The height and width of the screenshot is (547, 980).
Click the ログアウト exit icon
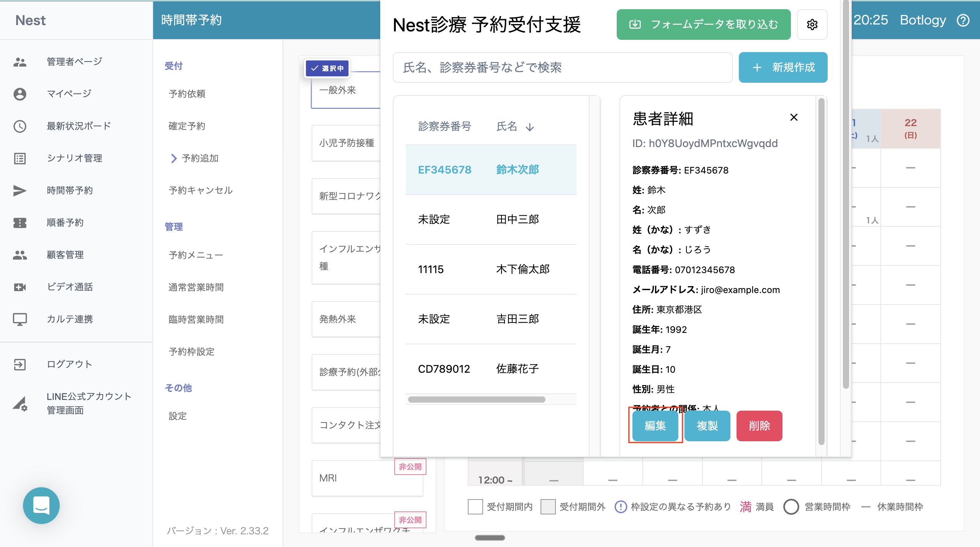pos(20,364)
